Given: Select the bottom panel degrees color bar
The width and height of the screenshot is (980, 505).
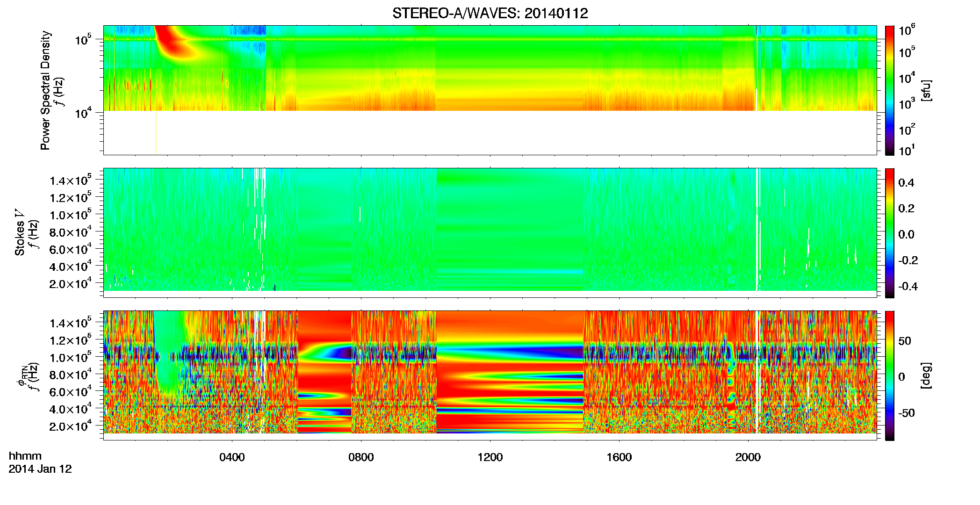Looking at the screenshot, I should click(x=890, y=375).
